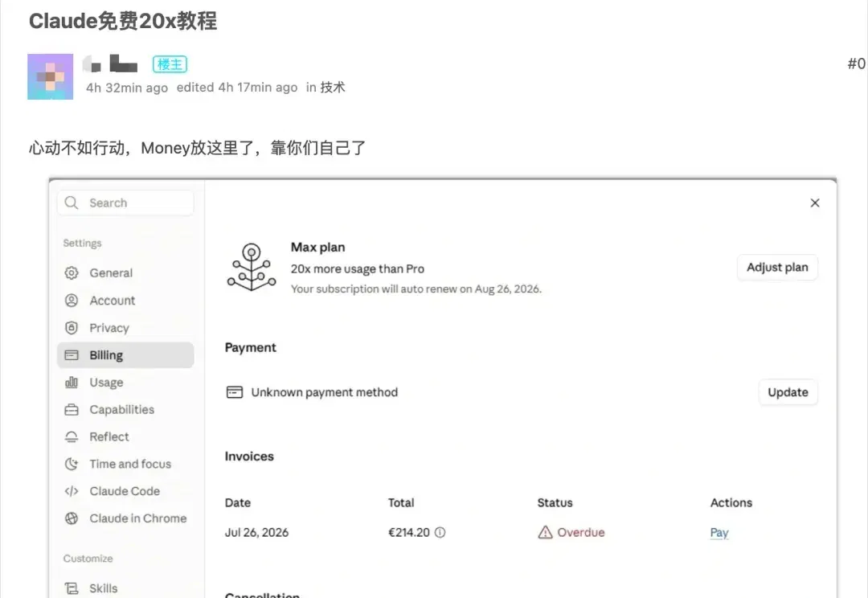
Task: Click the 'Customize' section label
Action: coord(88,558)
